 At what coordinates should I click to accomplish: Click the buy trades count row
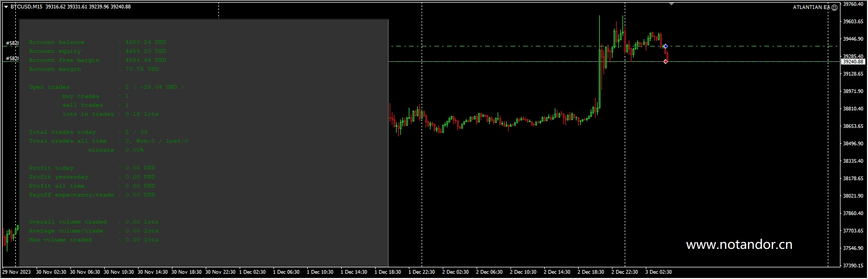tap(95, 96)
